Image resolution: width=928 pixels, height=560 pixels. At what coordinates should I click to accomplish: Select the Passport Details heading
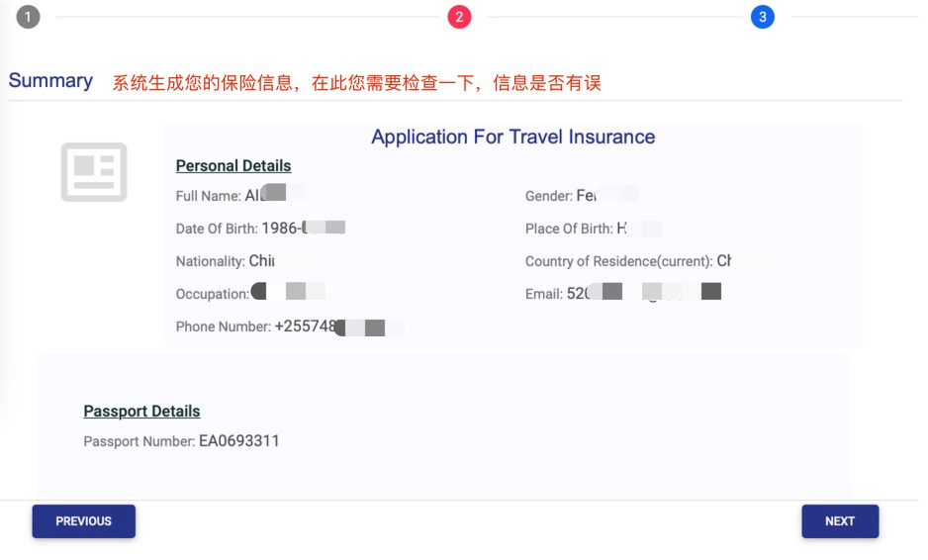141,412
